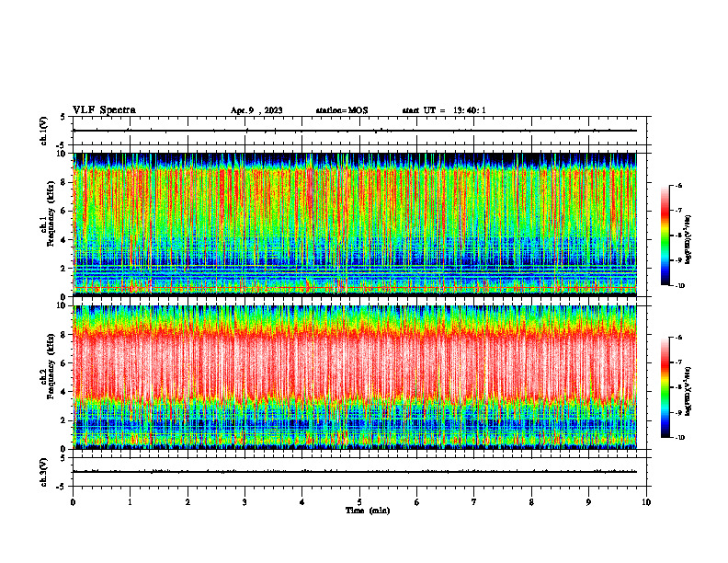Screen dimensions: 728x563
Task: Click the ch.1 colorbar "log(PSD)" label
Action: click(x=688, y=240)
